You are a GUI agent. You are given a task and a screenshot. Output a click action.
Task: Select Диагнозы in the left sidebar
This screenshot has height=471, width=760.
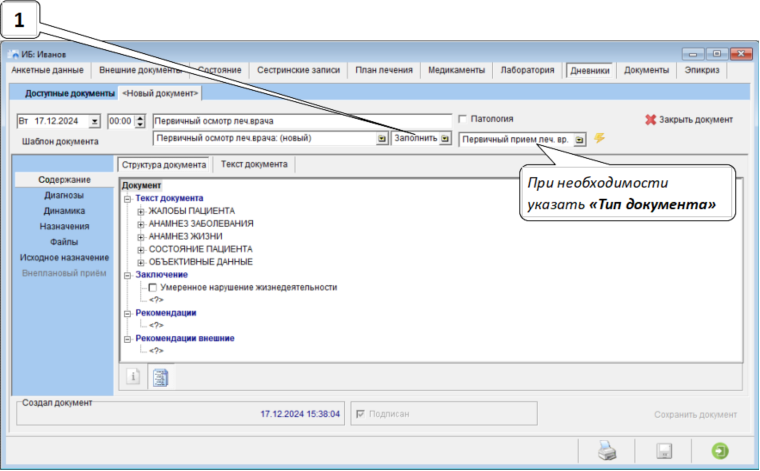point(64,195)
